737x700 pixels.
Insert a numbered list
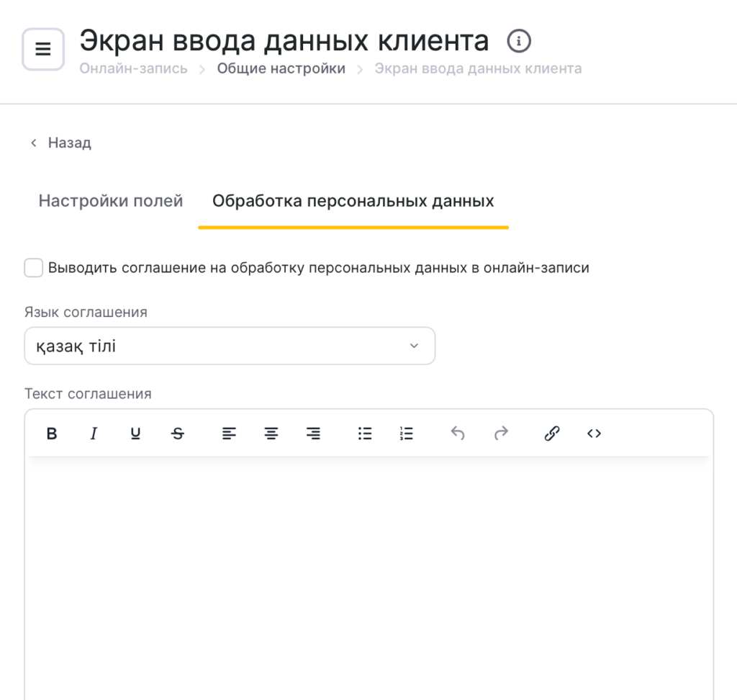click(x=407, y=434)
